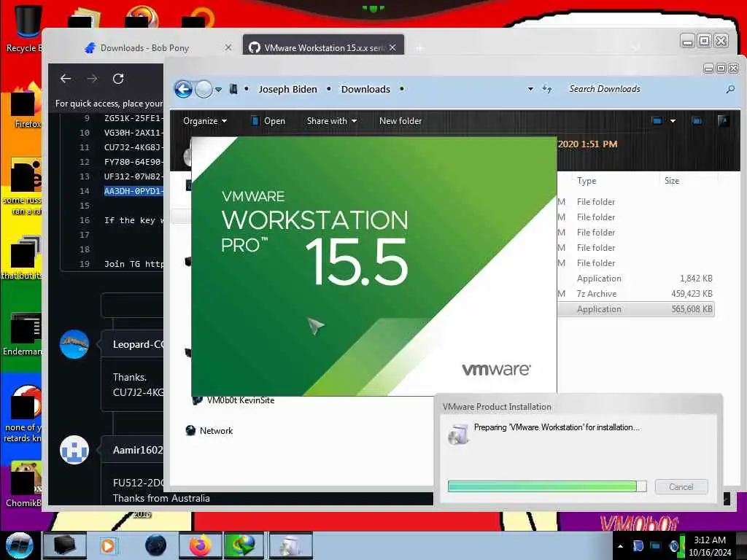The image size is (747, 560).
Task: Click the Leopard-C commenter avatar
Action: [74, 344]
